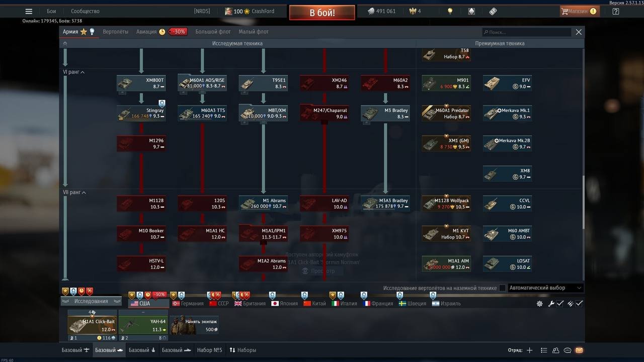644x362 pixels.
Task: Select the Британия country tab
Action: (250, 304)
